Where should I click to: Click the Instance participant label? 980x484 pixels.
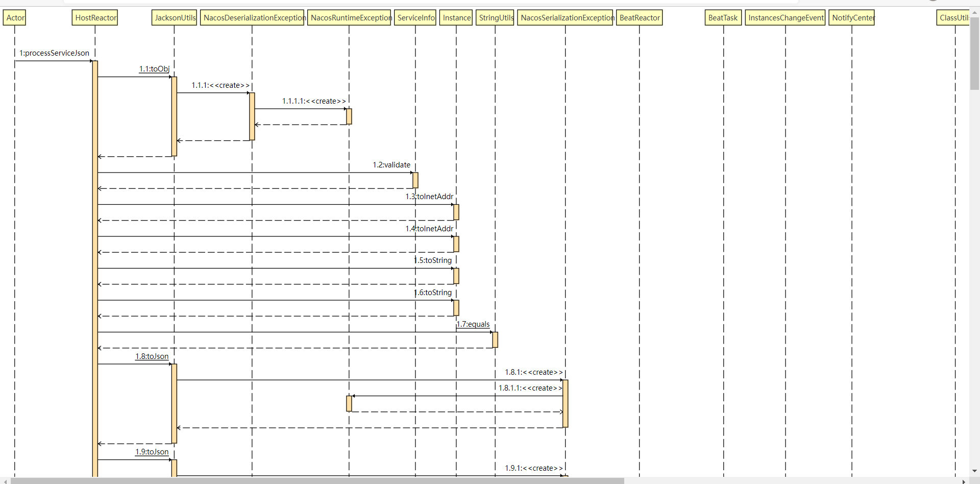(x=456, y=17)
